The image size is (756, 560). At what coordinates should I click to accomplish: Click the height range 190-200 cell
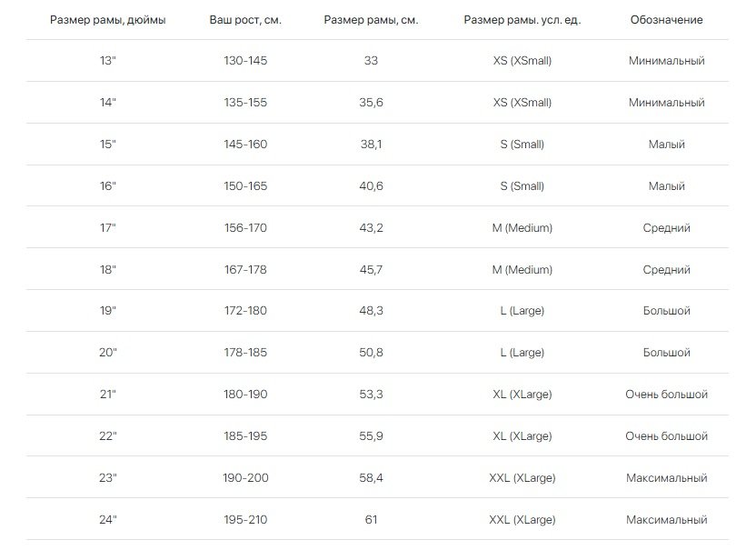coord(245,478)
